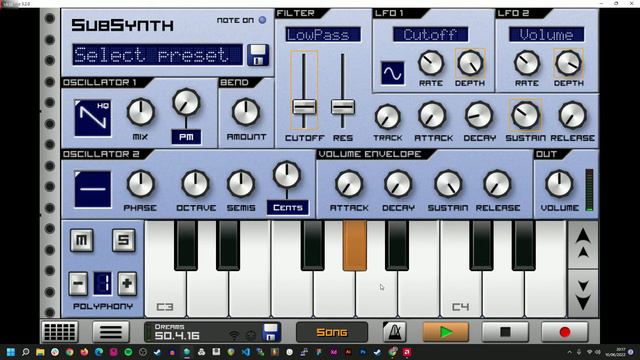The width and height of the screenshot is (640, 360).
Task: Click the Volume Envelope Decay knob
Action: 398,184
